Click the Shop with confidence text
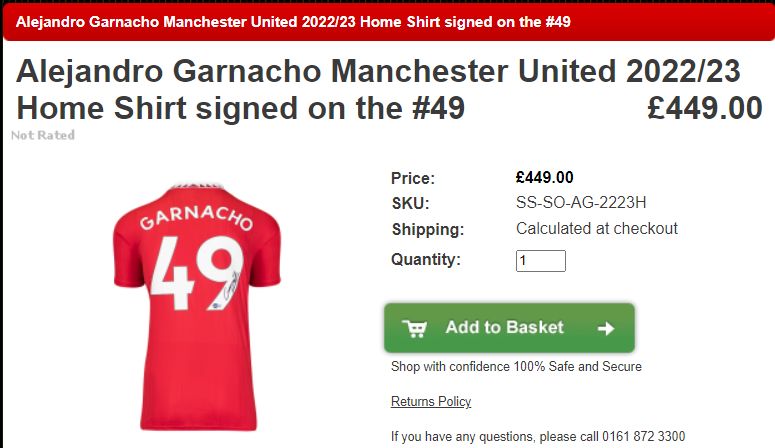This screenshot has height=448, width=775. click(x=516, y=366)
